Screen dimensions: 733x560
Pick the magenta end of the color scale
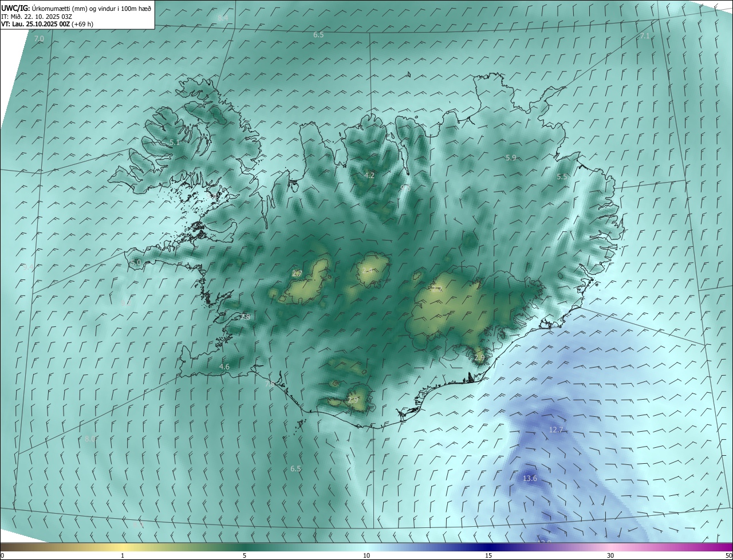point(722,547)
